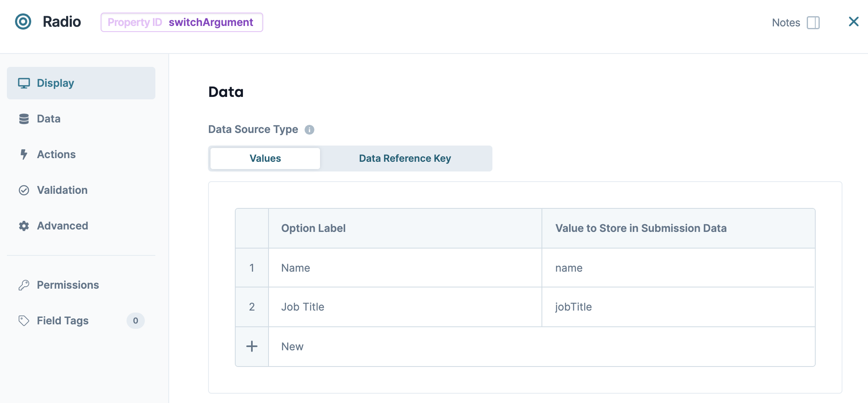Select row number 2 in options table

252,307
